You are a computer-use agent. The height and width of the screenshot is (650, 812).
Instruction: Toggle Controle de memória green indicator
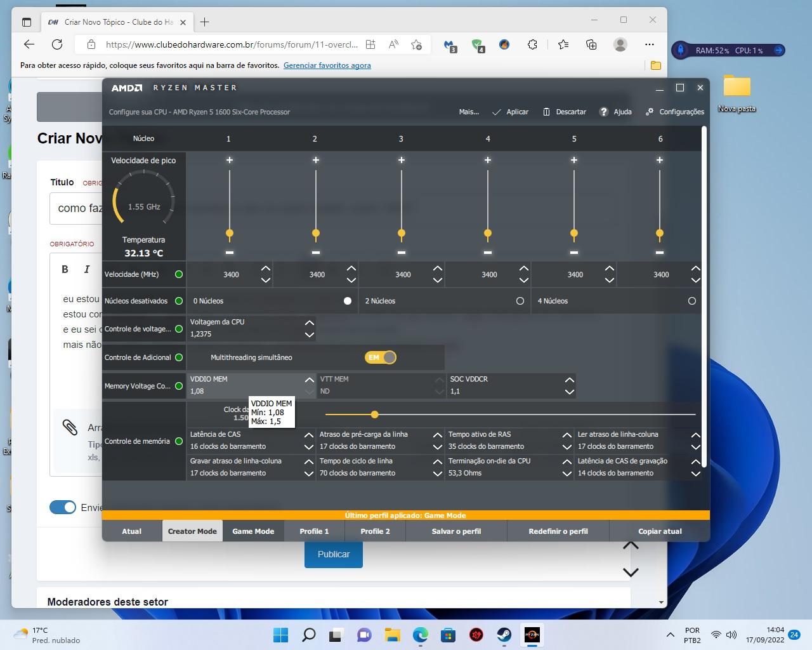pyautogui.click(x=179, y=441)
